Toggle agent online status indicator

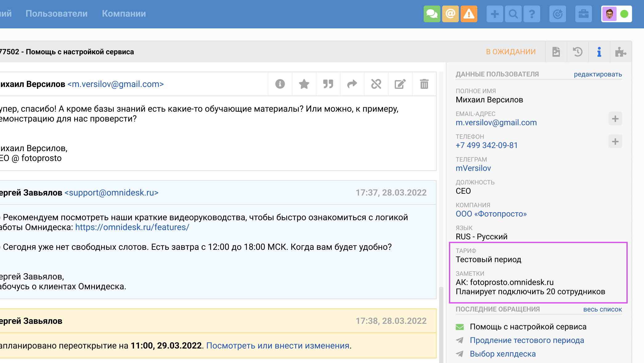(624, 14)
